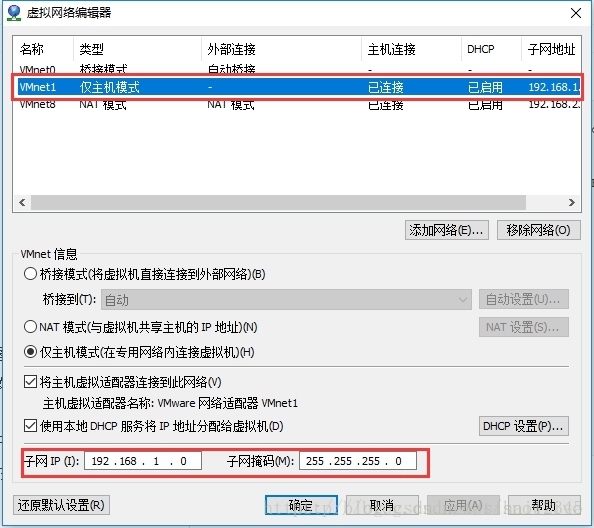Toggle 将主机虚拟适配器连接到此网络 checkbox

tap(30, 381)
